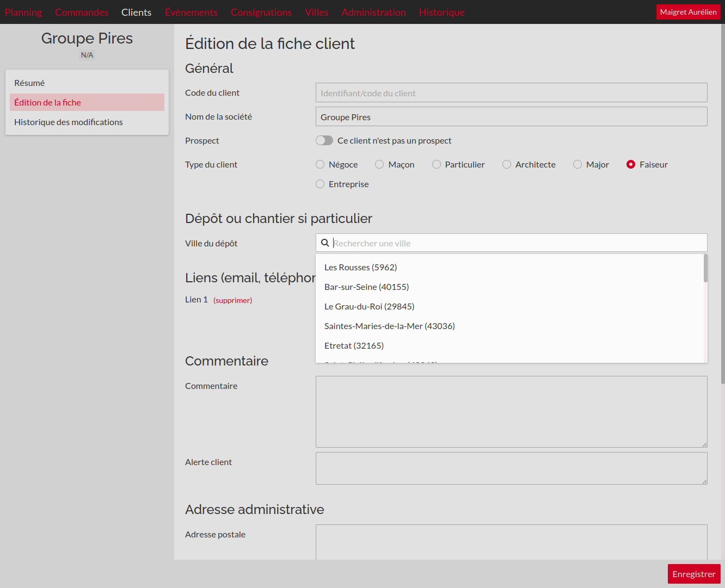The width and height of the screenshot is (725, 588).
Task: Open the Planning menu
Action: (x=23, y=12)
